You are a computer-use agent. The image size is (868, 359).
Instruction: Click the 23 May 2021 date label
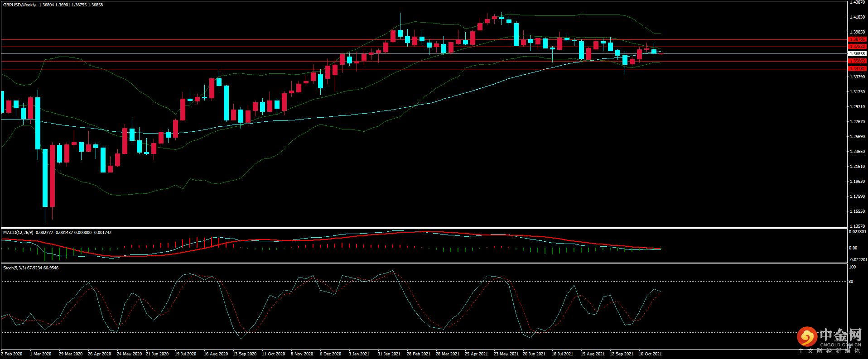(506, 354)
